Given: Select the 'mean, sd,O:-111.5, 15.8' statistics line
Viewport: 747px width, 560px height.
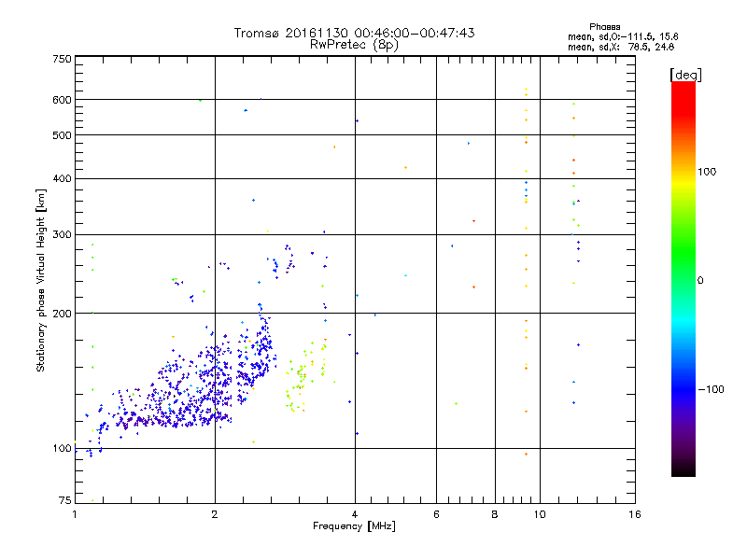Looking at the screenshot, I should [623, 36].
